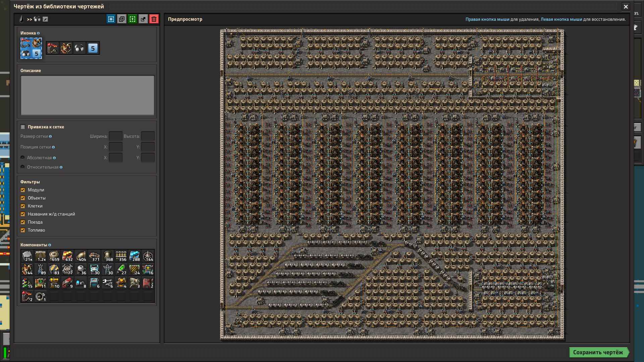Click the pencil rename-blueprint icon

(45, 19)
